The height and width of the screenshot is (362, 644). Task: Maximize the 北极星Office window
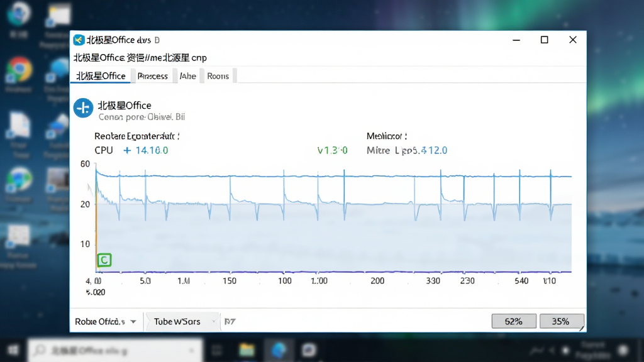[x=544, y=40]
